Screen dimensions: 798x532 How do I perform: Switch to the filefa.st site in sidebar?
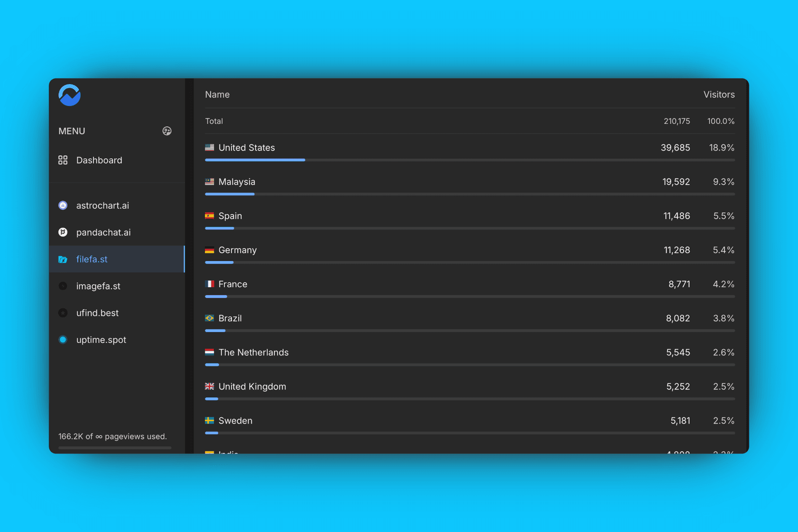click(92, 259)
